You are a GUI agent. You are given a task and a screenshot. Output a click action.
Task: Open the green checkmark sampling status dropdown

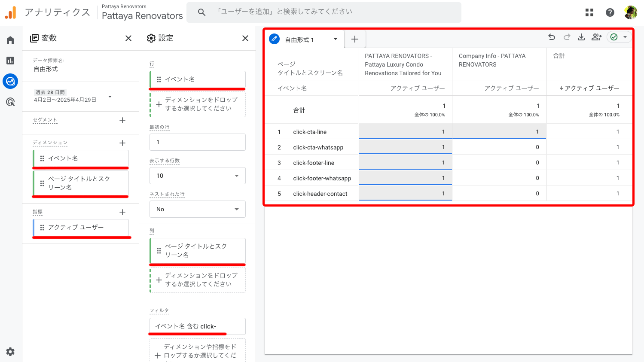point(619,37)
